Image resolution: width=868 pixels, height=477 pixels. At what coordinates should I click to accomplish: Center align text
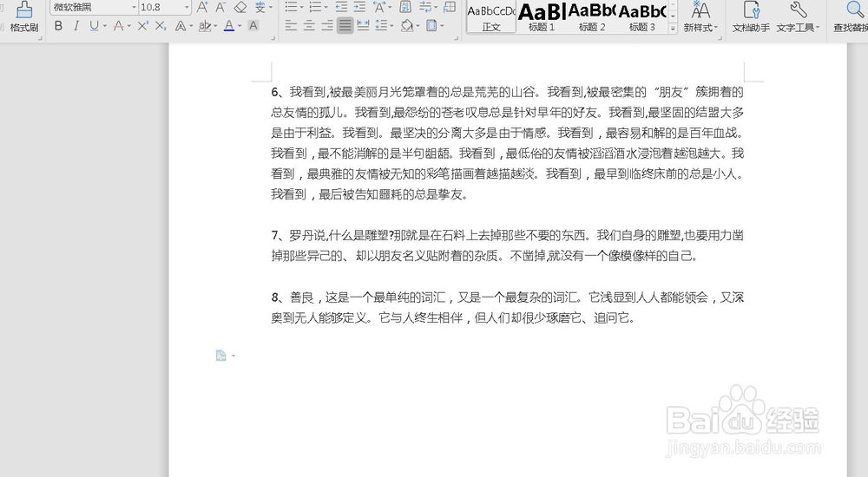(x=310, y=25)
